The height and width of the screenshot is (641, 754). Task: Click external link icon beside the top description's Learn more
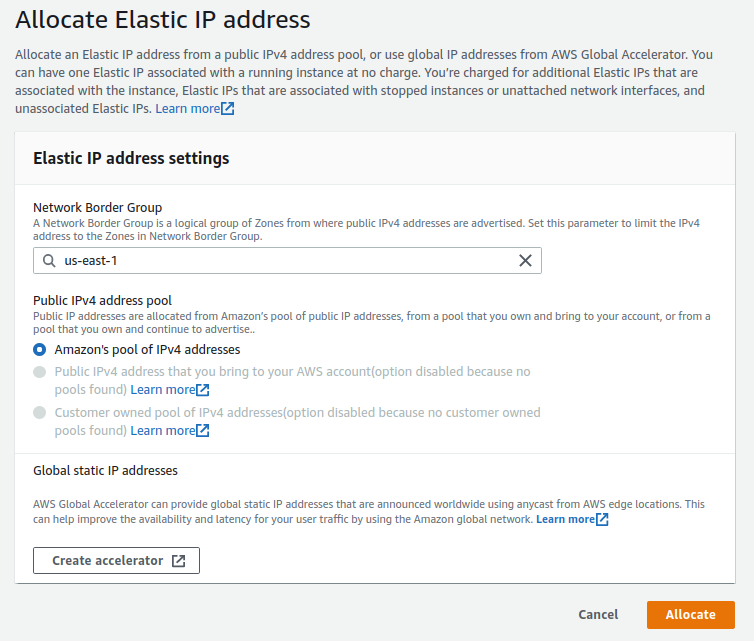[x=228, y=108]
